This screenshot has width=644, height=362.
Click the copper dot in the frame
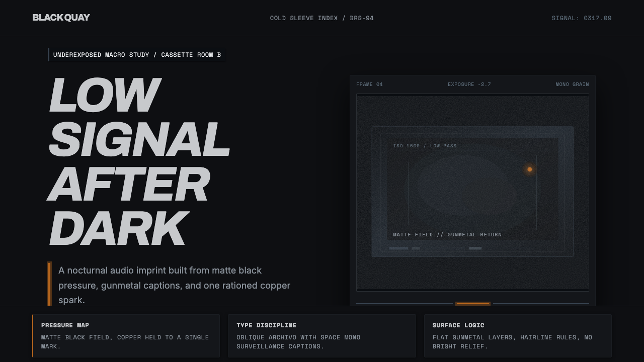(x=529, y=169)
